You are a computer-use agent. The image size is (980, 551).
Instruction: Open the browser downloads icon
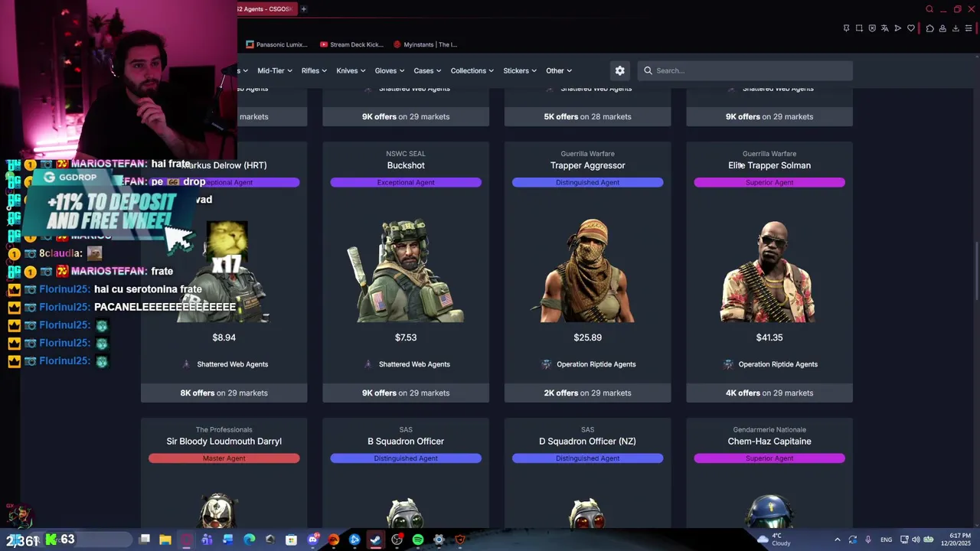(955, 28)
